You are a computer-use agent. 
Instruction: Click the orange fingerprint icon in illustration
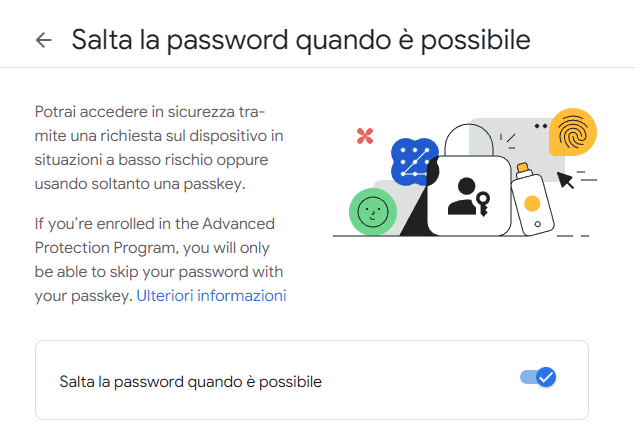pos(573,132)
